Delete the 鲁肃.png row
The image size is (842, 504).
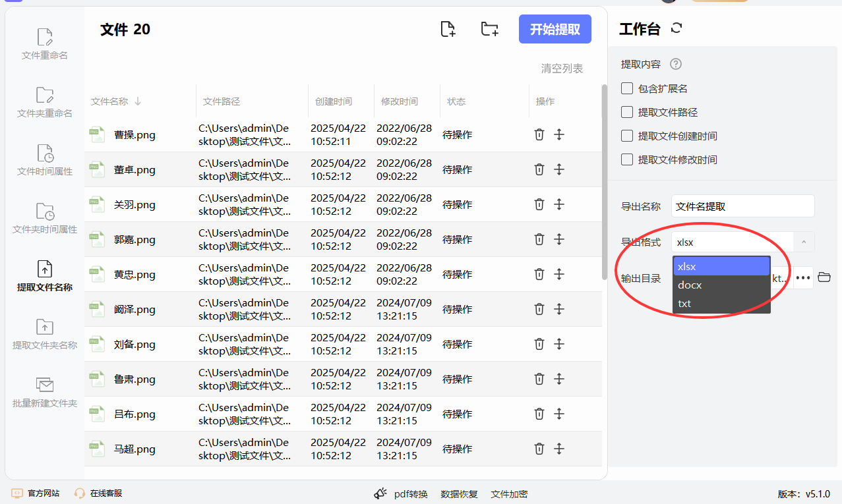point(539,379)
